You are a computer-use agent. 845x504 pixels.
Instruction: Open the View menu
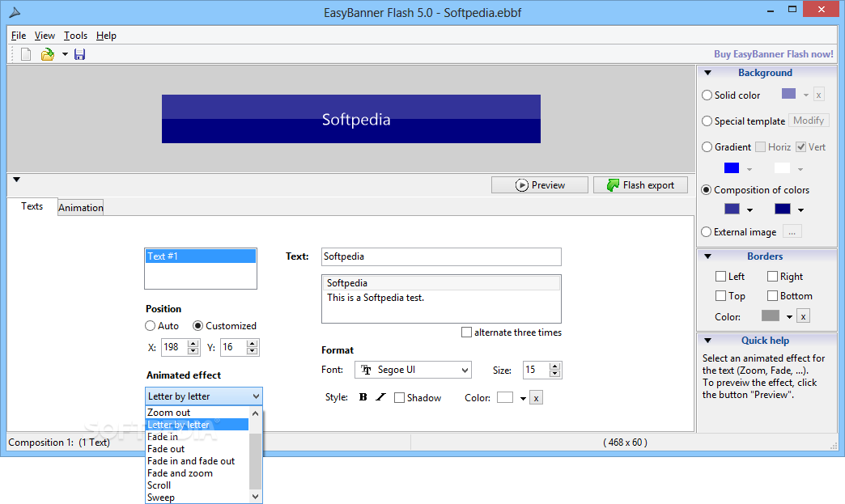point(45,36)
